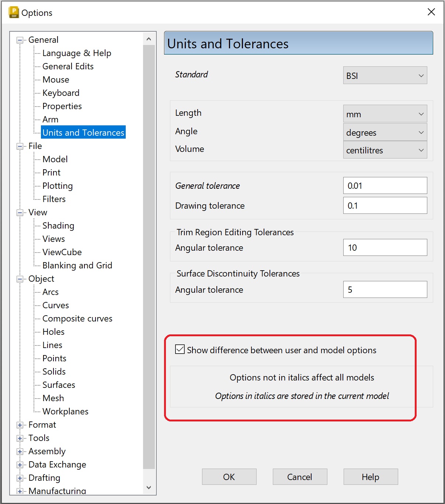Select the Composite curves page

pos(77,318)
